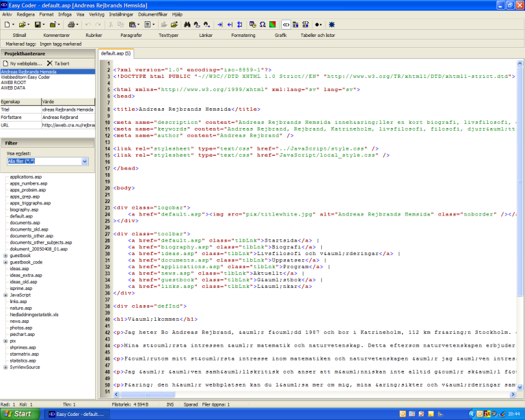Click the Print icon
The height and width of the screenshot is (420, 525).
[71, 25]
